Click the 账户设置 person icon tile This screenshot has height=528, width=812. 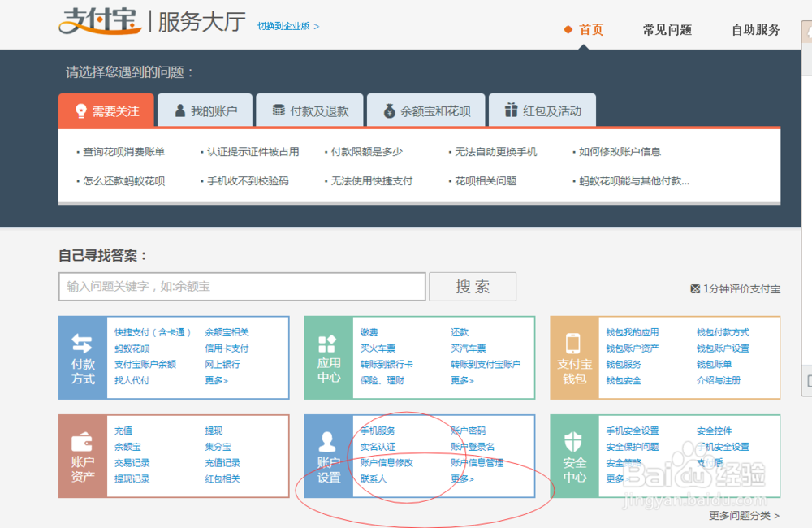coord(329,456)
